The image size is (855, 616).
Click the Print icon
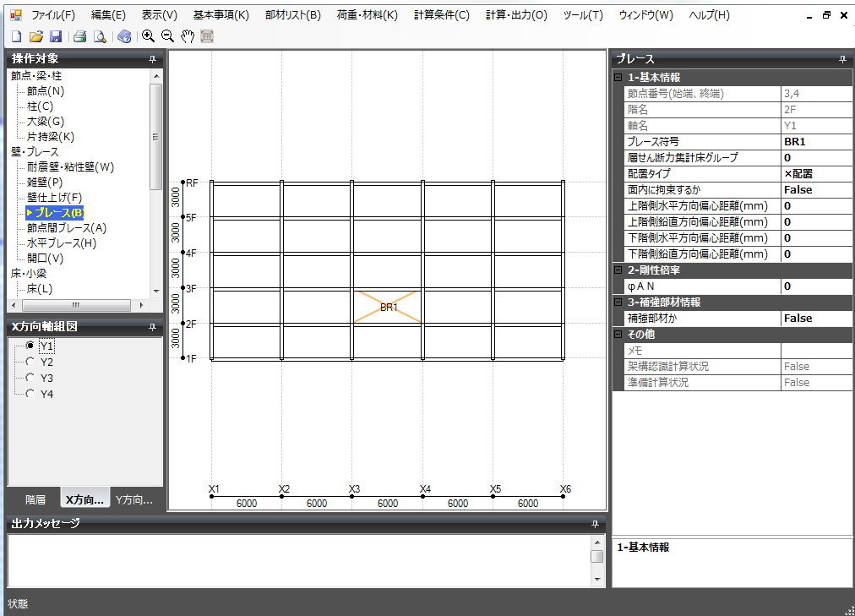click(x=79, y=36)
